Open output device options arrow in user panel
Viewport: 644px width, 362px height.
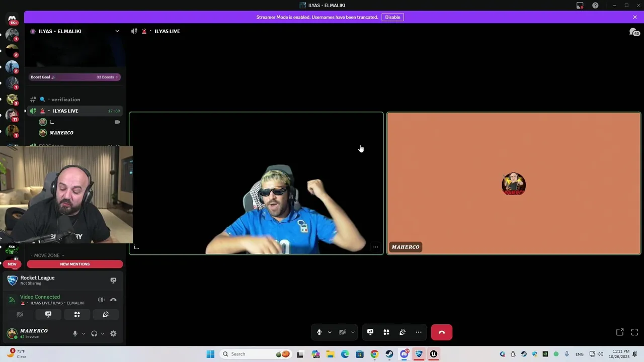[x=103, y=333]
